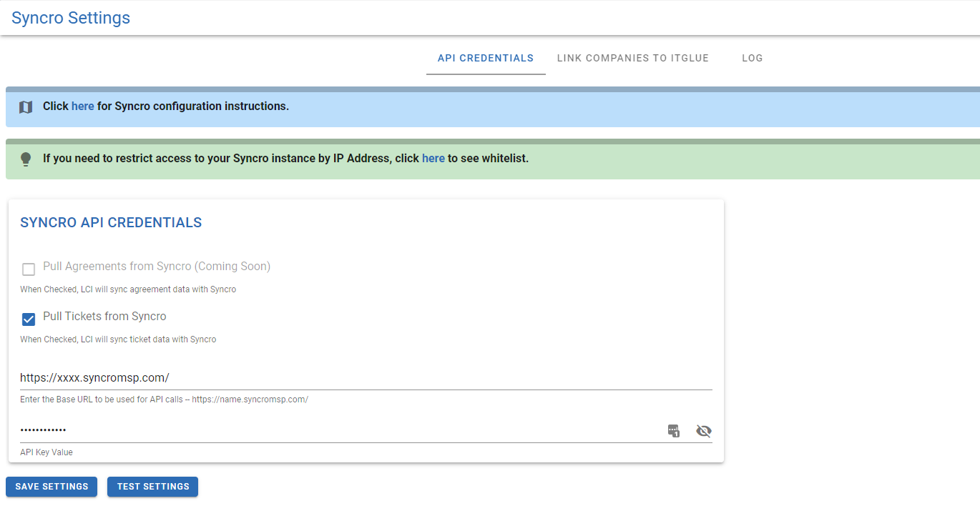980x521 pixels.
Task: Click the 'Pull Agreements from Syncro' label text
Action: 156,266
